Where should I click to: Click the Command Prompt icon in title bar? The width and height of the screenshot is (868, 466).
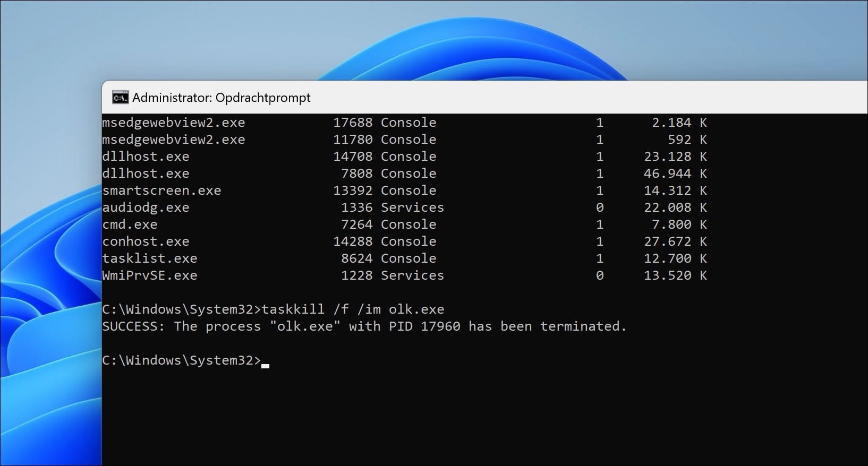(x=120, y=98)
